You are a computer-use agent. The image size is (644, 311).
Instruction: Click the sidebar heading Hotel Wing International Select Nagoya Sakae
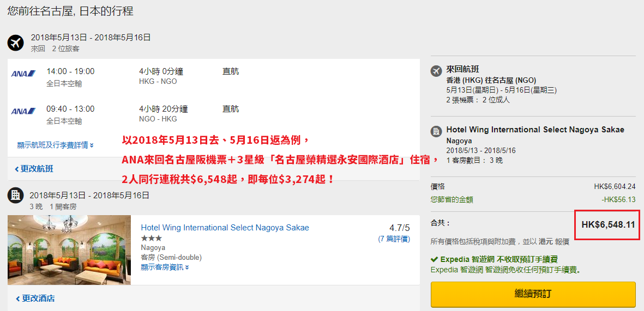point(535,130)
